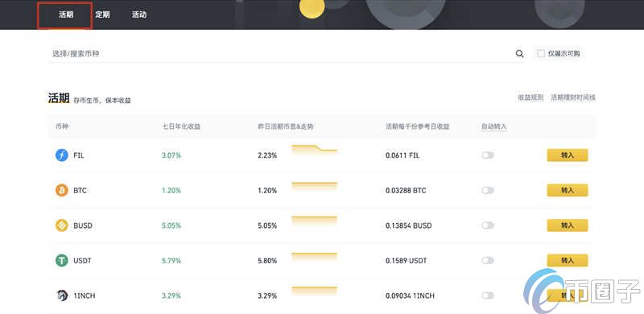The image size is (644, 314).
Task: Click the BTC coin icon
Action: 62,190
